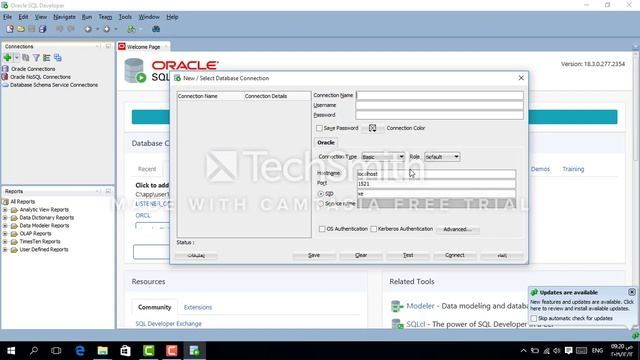Enable OS Authentication checkbox
Viewport: 640px width, 360px height.
tap(322, 229)
